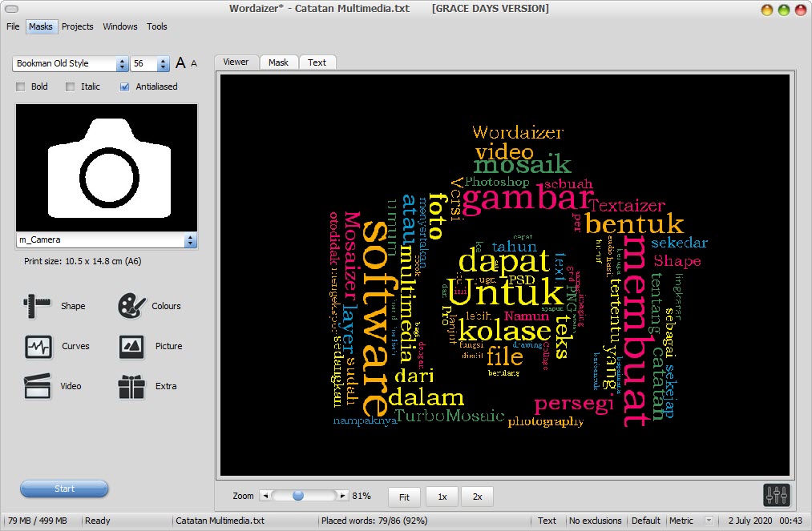Viewport: 812px width, 531px height.
Task: Click the zoom slider left arrow
Action: click(x=265, y=496)
